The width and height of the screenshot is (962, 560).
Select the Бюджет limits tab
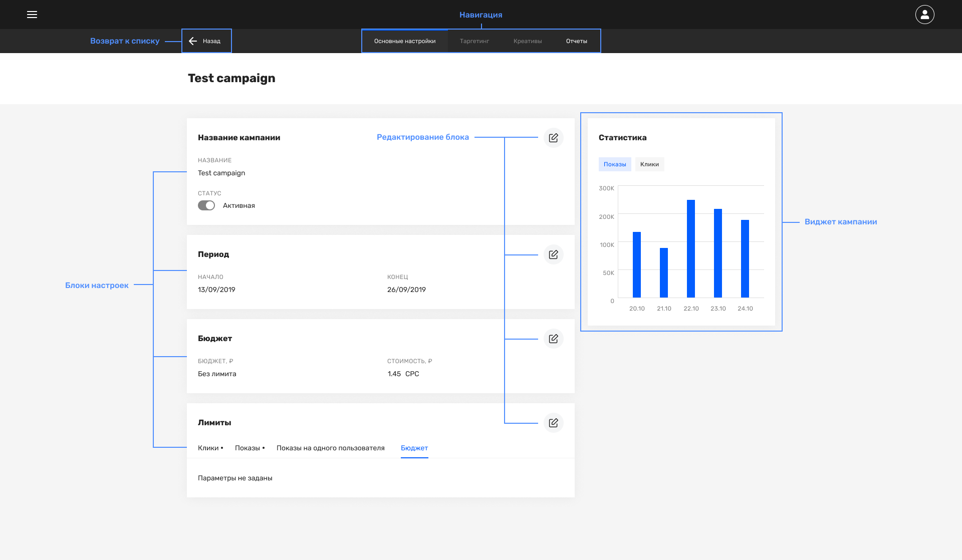point(414,448)
